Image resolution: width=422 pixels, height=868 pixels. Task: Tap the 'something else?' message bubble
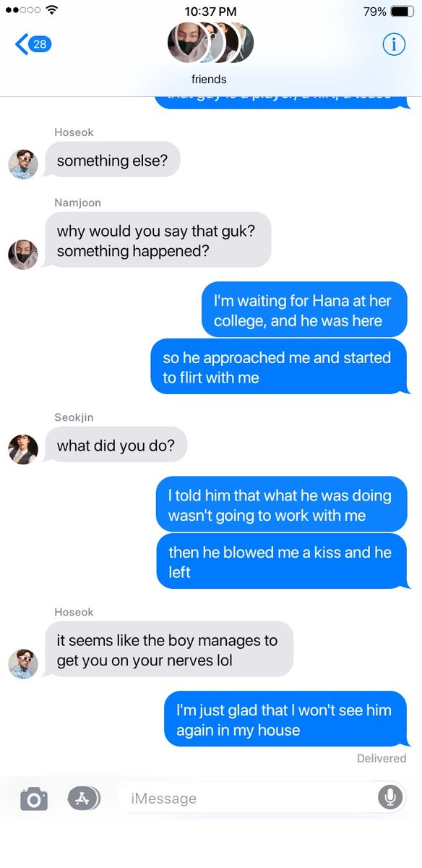(x=112, y=160)
